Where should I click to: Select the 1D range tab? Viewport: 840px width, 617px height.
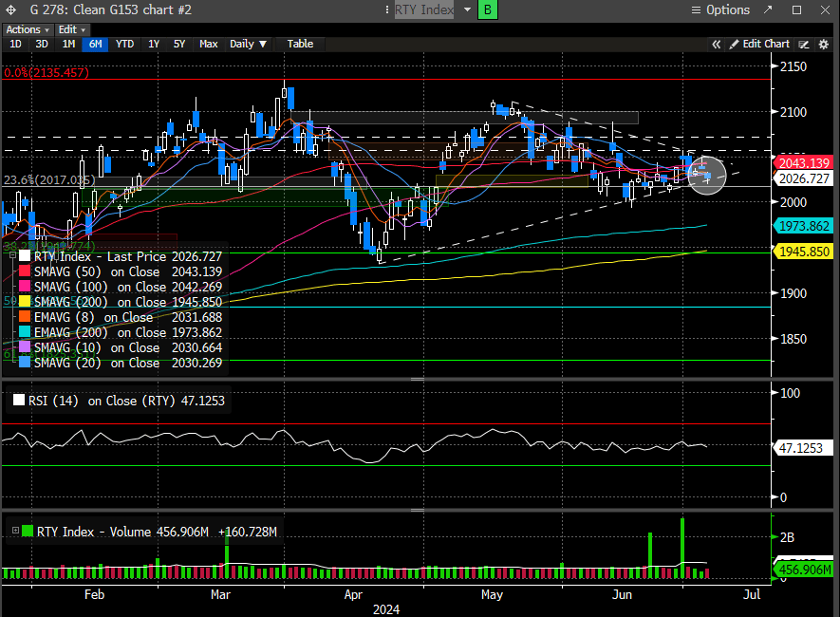15,44
